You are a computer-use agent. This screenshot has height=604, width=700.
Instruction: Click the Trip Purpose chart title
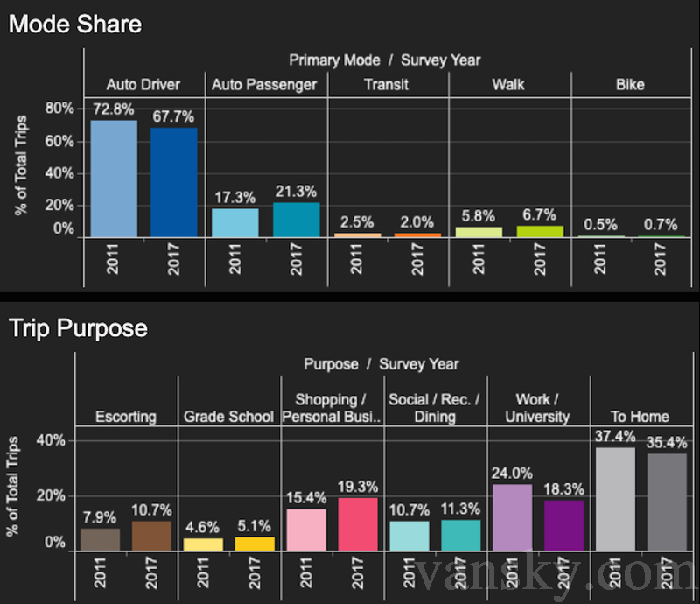tap(78, 328)
